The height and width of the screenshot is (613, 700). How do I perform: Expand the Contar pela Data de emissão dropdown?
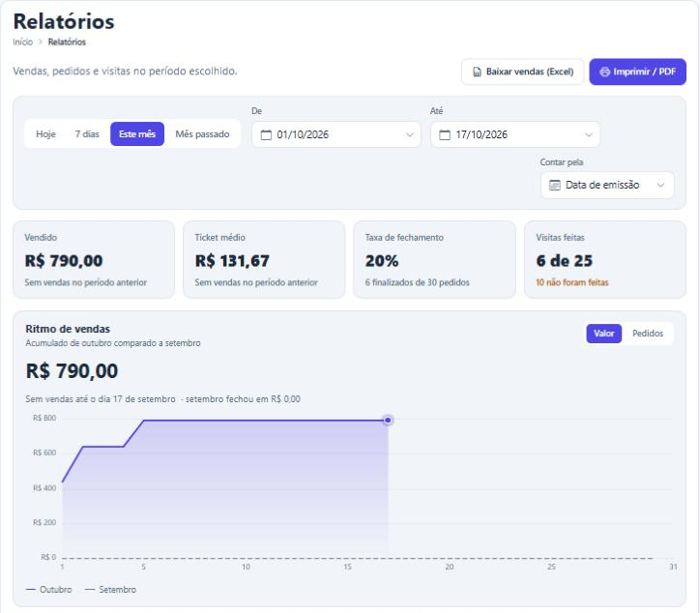click(x=607, y=186)
